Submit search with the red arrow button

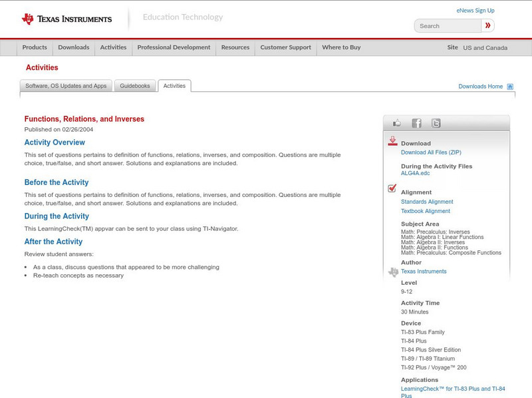click(x=488, y=25)
